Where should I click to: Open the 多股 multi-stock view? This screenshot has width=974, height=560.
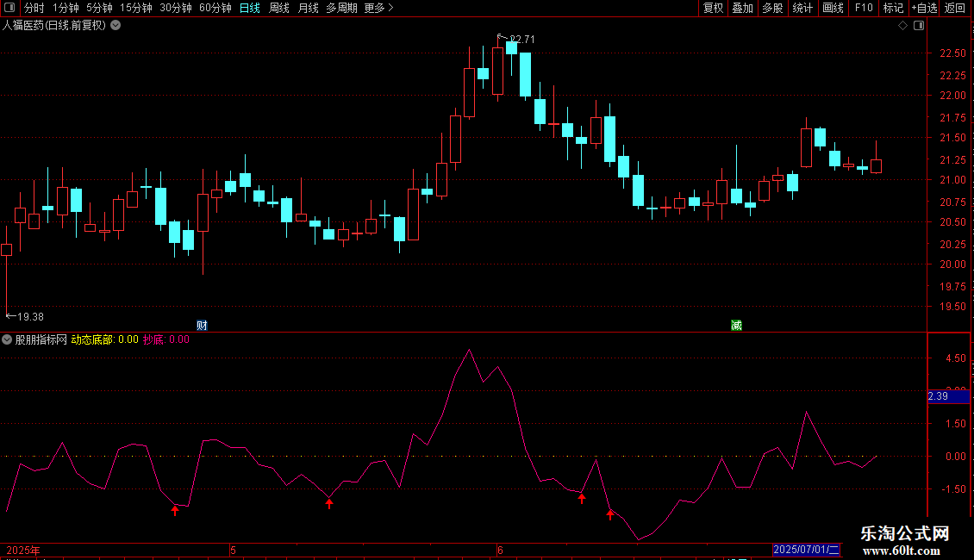(772, 8)
